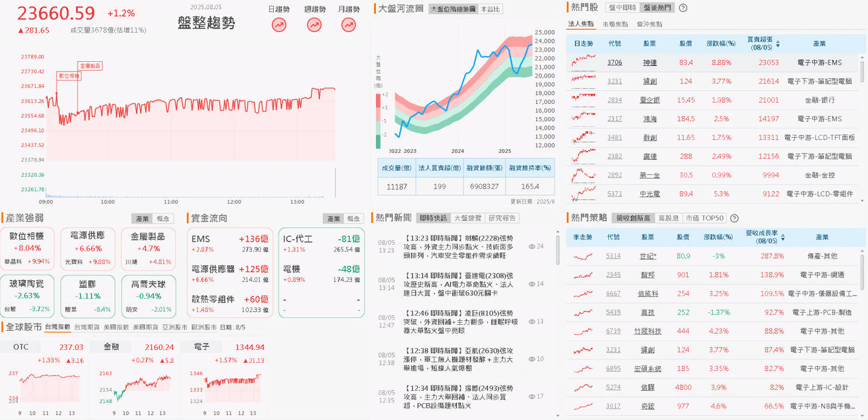
Task: Switch global markets to 歐洲股市
Action: [204, 327]
